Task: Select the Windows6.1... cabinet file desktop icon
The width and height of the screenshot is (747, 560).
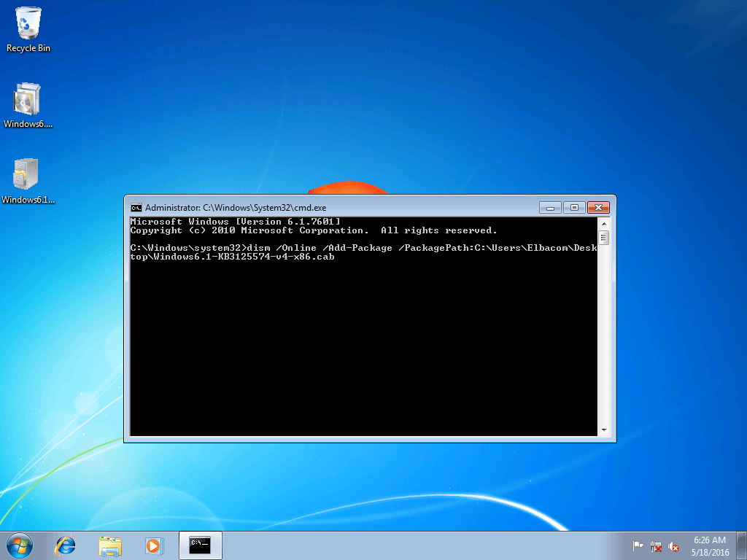Action: 28,181
